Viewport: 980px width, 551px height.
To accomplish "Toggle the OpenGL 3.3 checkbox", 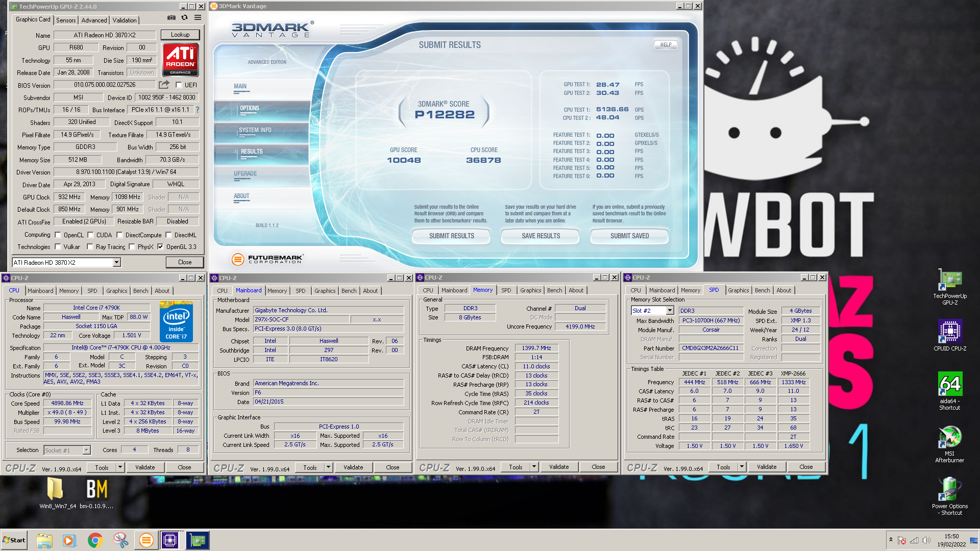I will 160,247.
